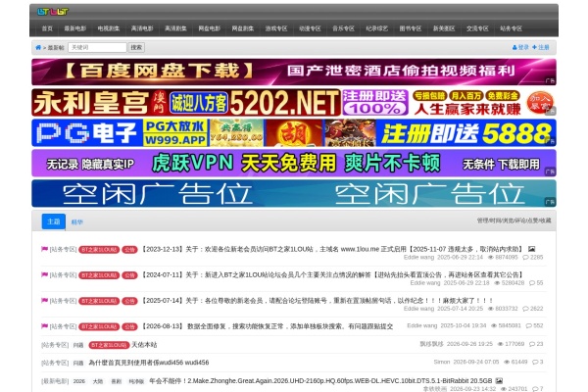Open 动漫专区 in the navigation bar
The width and height of the screenshot is (588, 392).
tap(310, 28)
